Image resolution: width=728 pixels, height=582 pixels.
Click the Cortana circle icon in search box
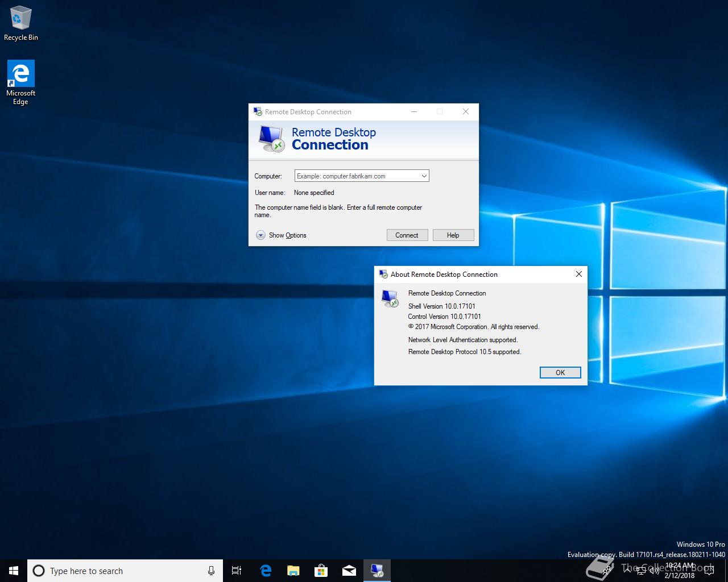click(x=39, y=571)
